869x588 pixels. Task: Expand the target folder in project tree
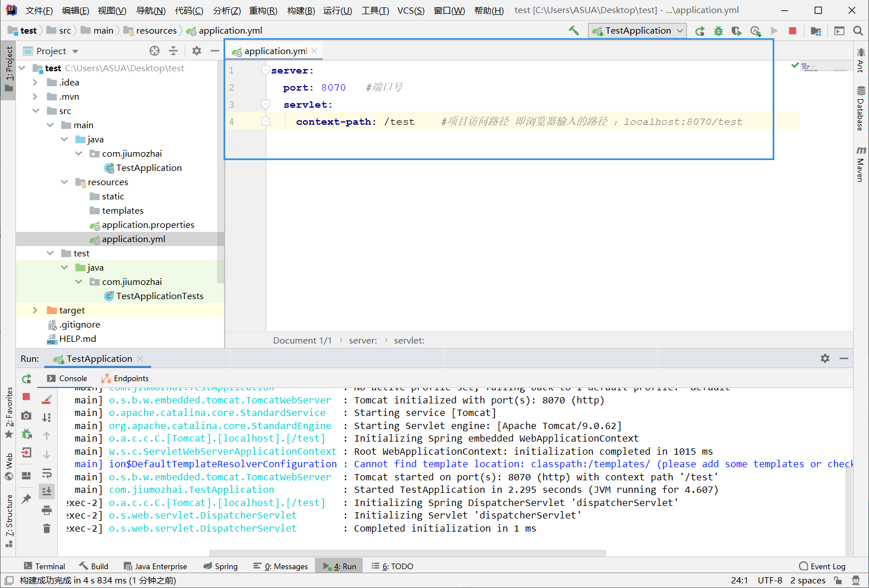point(35,311)
